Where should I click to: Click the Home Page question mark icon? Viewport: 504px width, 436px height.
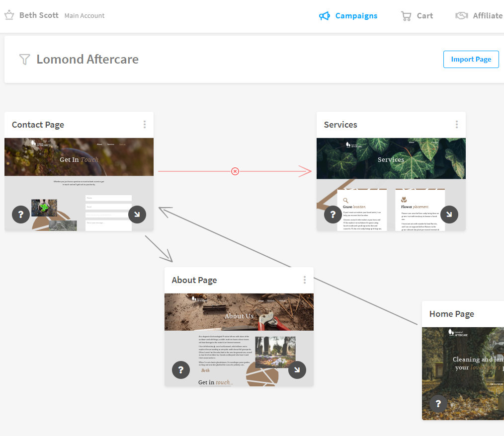pyautogui.click(x=438, y=404)
